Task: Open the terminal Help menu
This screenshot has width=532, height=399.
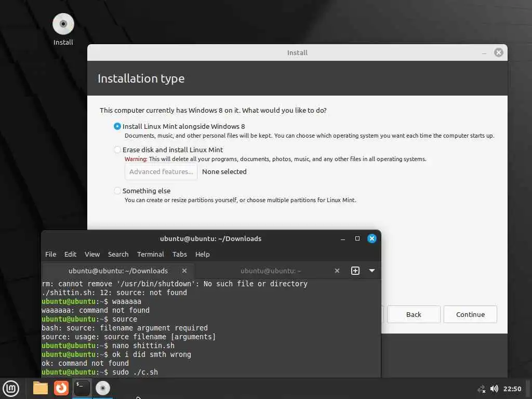Action: [202, 254]
